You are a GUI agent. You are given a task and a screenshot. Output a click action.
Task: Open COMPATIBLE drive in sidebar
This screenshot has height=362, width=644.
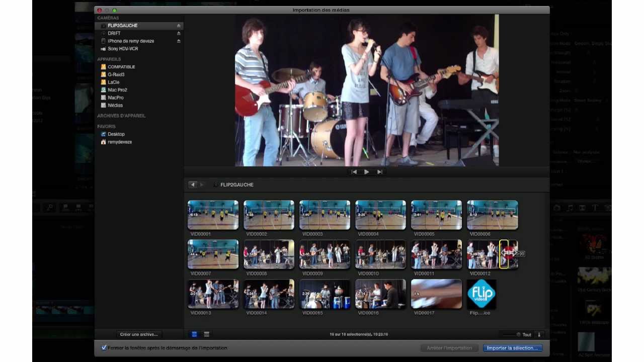tap(121, 67)
